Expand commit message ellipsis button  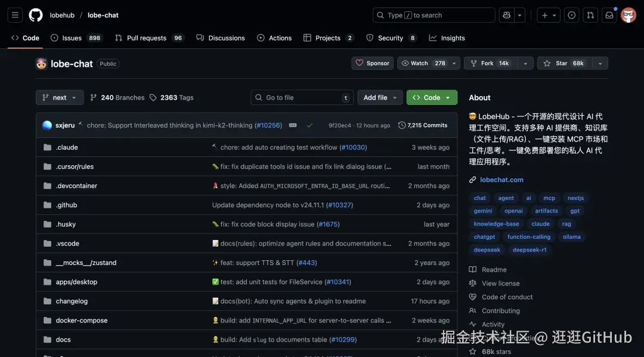point(293,125)
